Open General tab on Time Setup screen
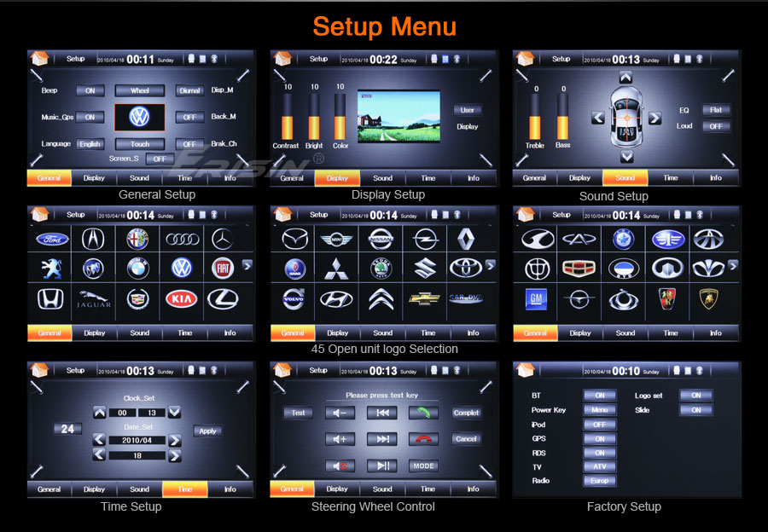 pos(49,489)
